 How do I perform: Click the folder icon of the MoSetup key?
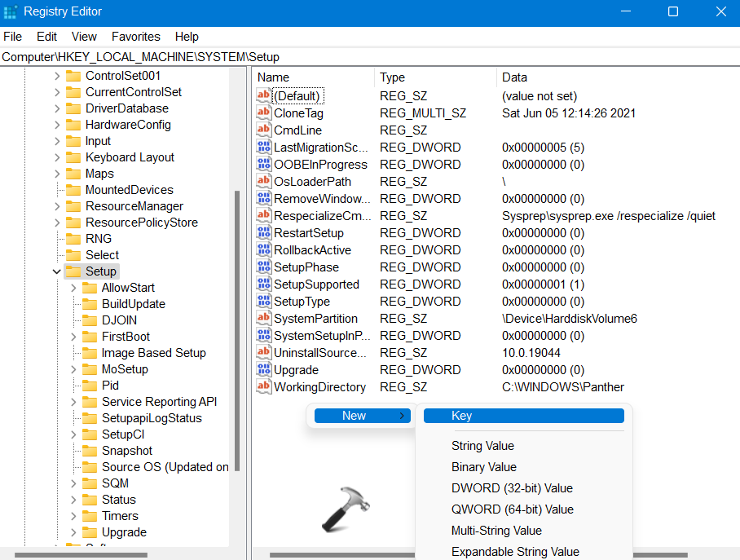tap(89, 369)
